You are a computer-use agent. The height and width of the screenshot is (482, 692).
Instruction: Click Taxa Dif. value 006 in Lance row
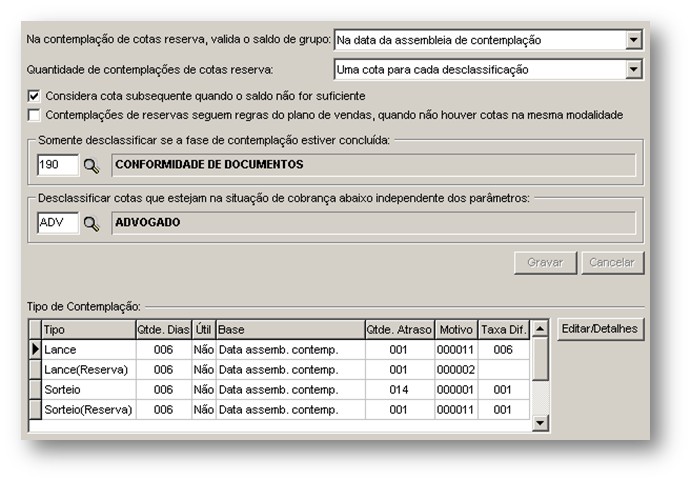pyautogui.click(x=504, y=350)
